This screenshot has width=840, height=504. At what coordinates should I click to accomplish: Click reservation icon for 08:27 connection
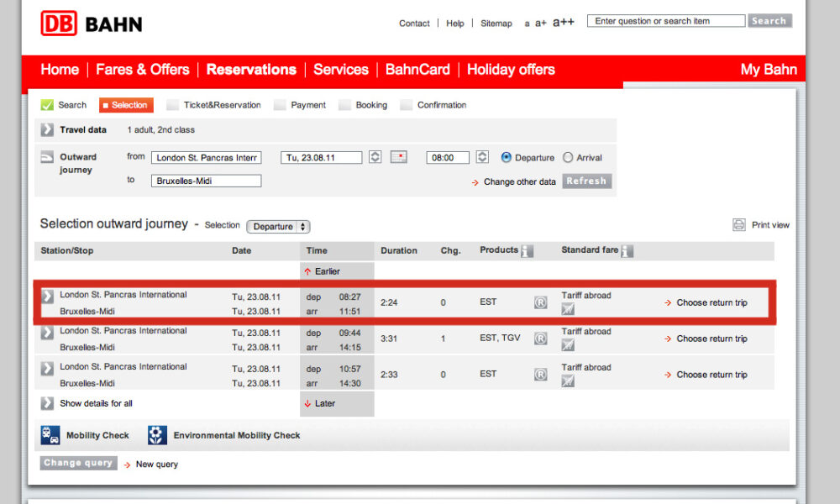click(540, 302)
